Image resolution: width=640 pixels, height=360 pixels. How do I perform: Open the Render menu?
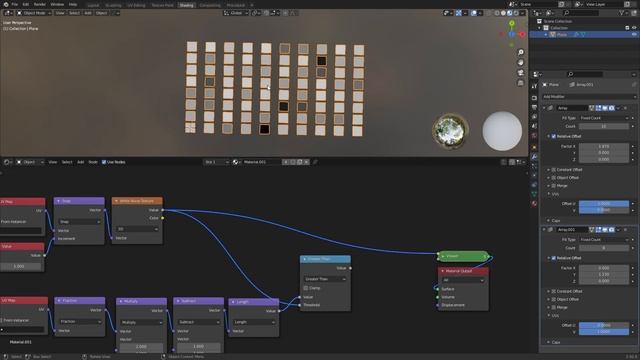point(40,4)
